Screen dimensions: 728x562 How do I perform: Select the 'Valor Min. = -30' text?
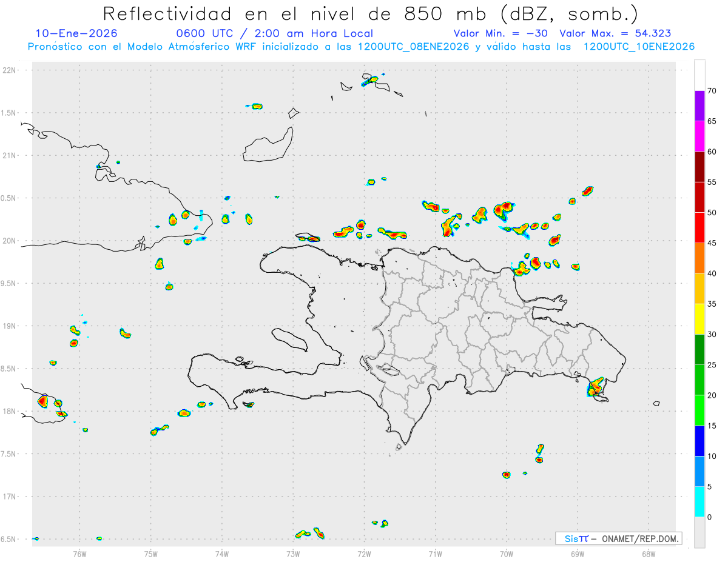point(502,33)
